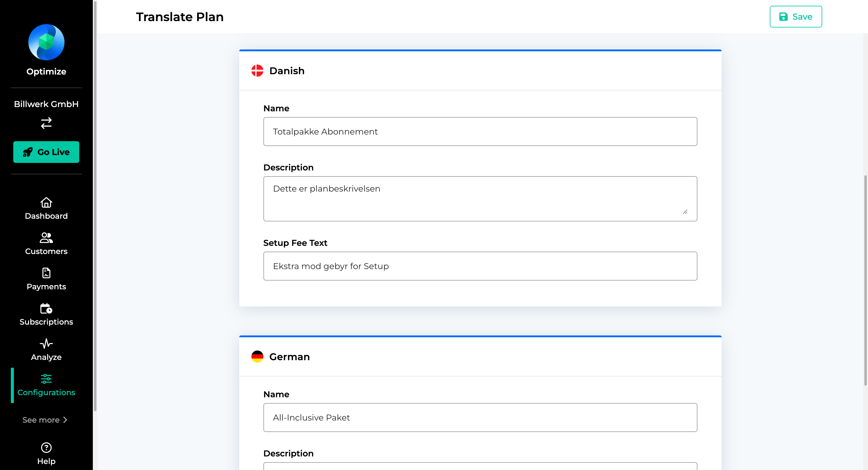
Task: Expand sidebar with See more chevron
Action: [65, 420]
